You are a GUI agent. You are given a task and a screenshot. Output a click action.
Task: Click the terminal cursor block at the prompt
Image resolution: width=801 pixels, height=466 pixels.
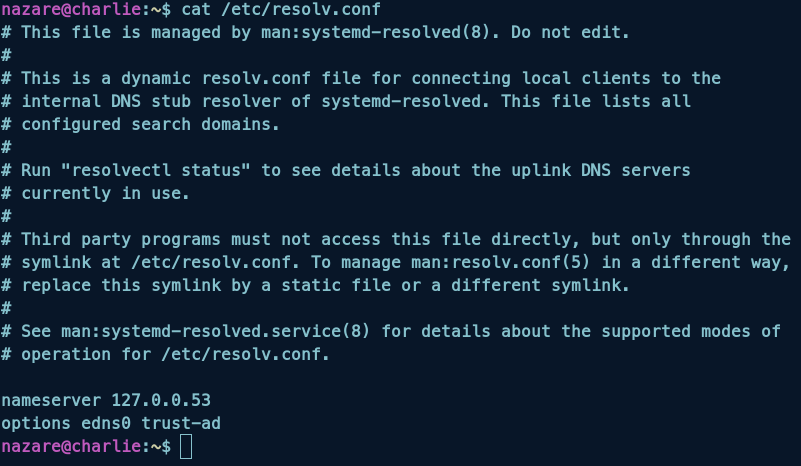[x=185, y=445]
